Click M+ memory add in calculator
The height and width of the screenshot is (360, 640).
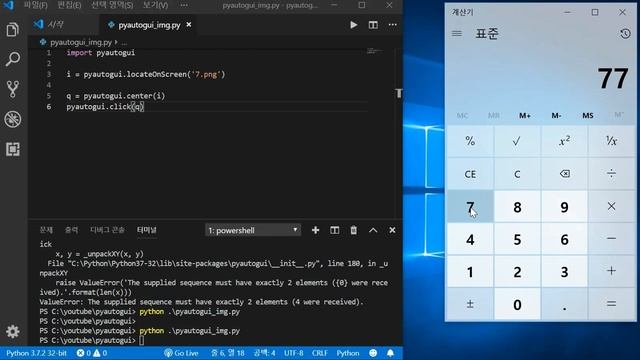[525, 116]
